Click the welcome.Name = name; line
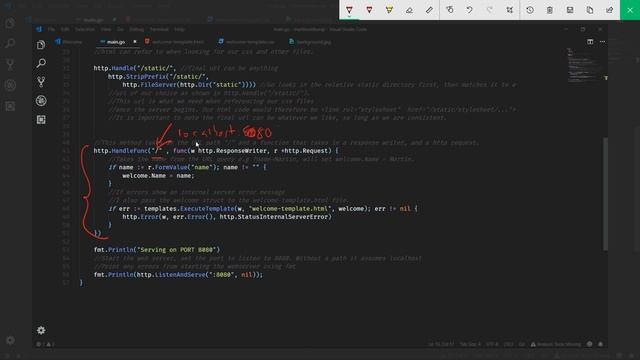Image resolution: width=640 pixels, height=360 pixels. pos(158,176)
